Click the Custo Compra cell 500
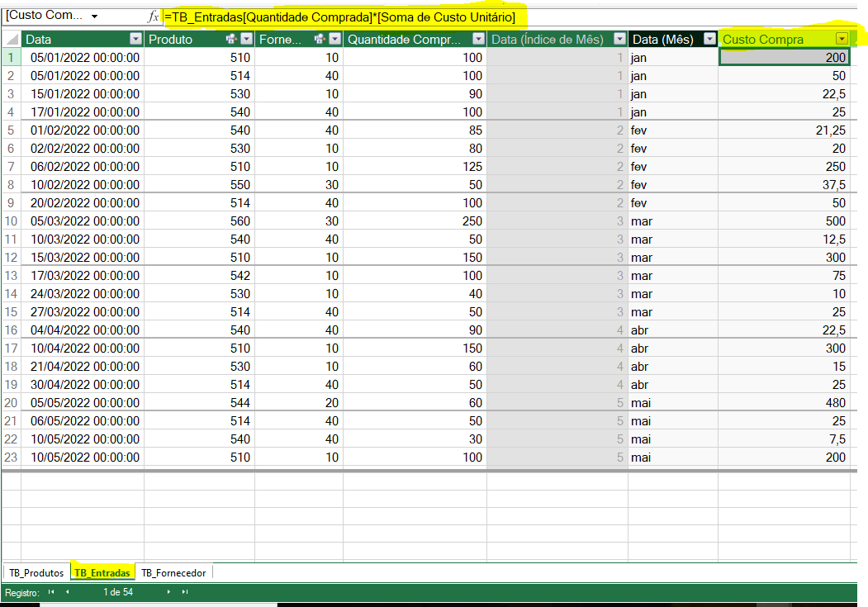 click(784, 221)
